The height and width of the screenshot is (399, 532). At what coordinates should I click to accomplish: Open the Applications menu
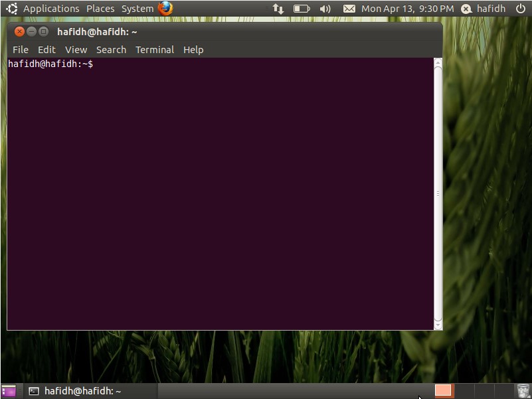51,9
